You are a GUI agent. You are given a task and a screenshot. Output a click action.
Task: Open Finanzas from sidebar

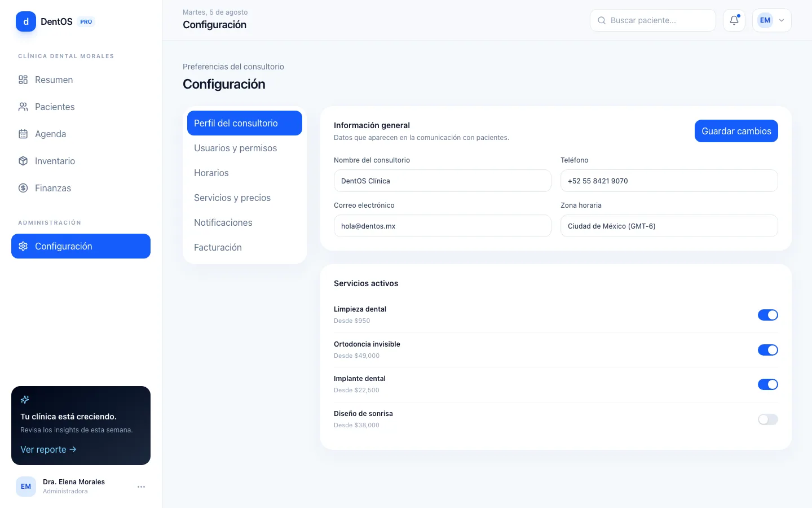[81, 188]
